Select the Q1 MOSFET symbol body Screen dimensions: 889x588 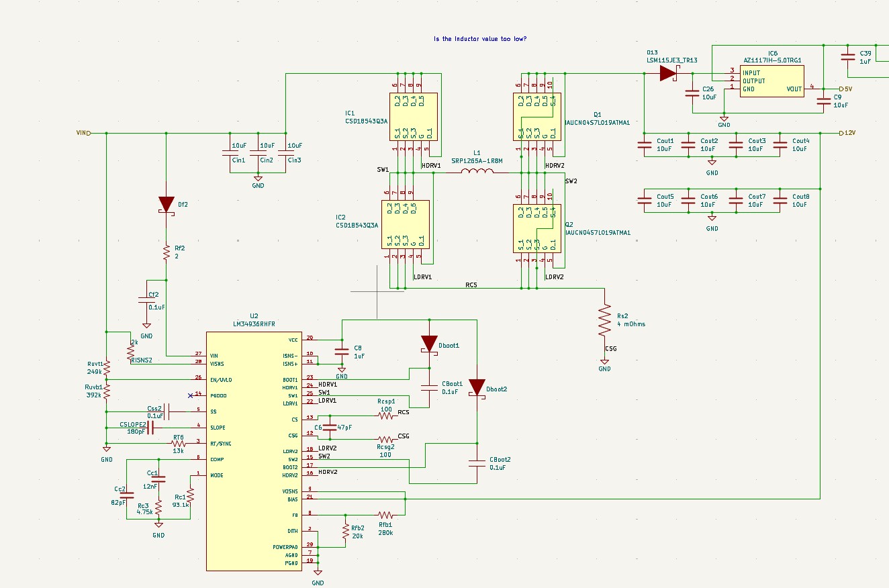coord(537,116)
